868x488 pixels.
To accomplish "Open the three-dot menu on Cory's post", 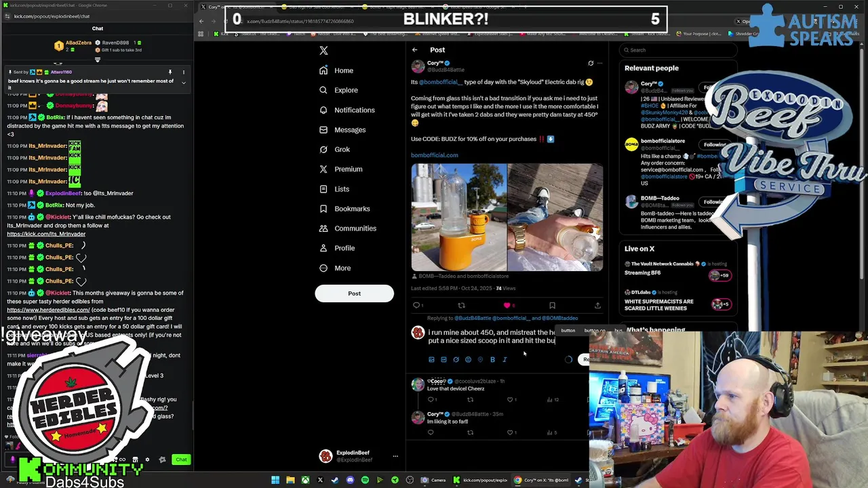I will pyautogui.click(x=599, y=64).
